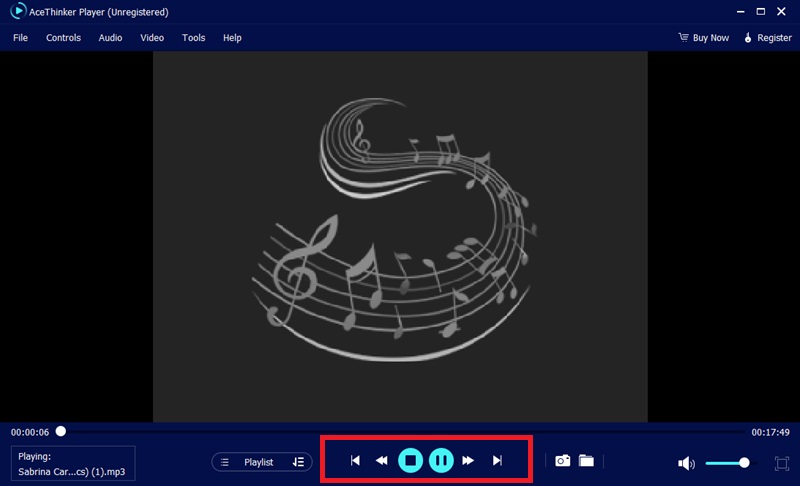
Task: Open the File menu
Action: coord(20,38)
